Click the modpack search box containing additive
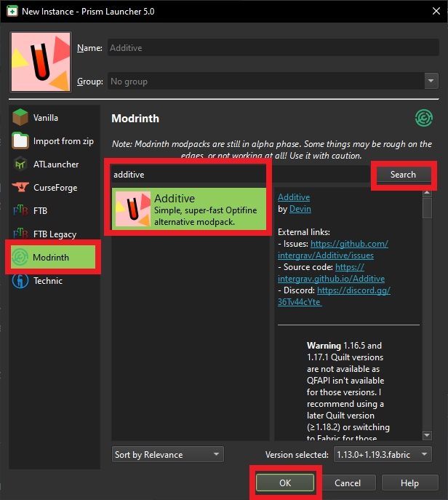The width and height of the screenshot is (448, 500). coord(240,175)
